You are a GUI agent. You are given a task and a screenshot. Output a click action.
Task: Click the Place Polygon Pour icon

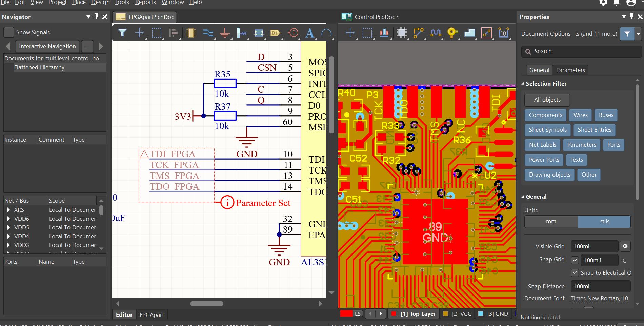(469, 33)
